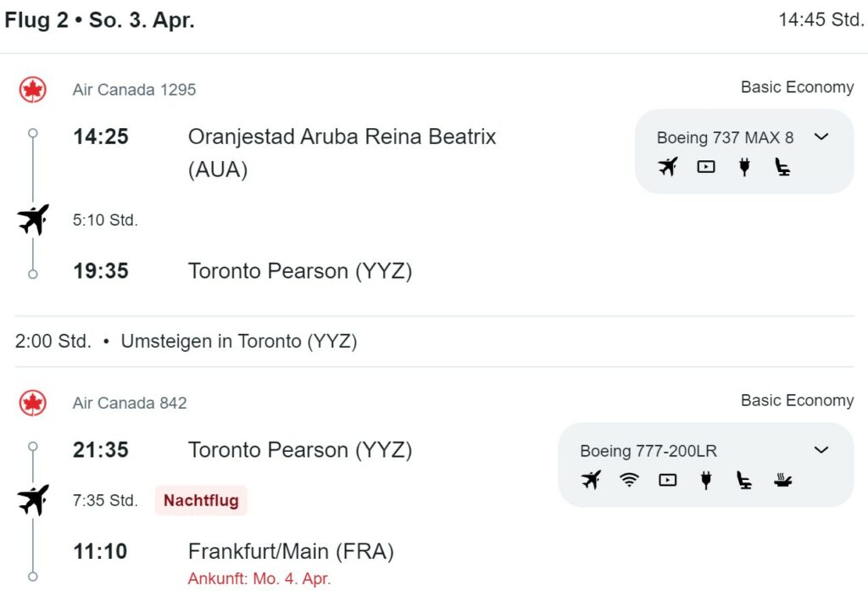
Task: Click the hot meal icon on the Boeing 777-200LR
Action: [x=782, y=480]
